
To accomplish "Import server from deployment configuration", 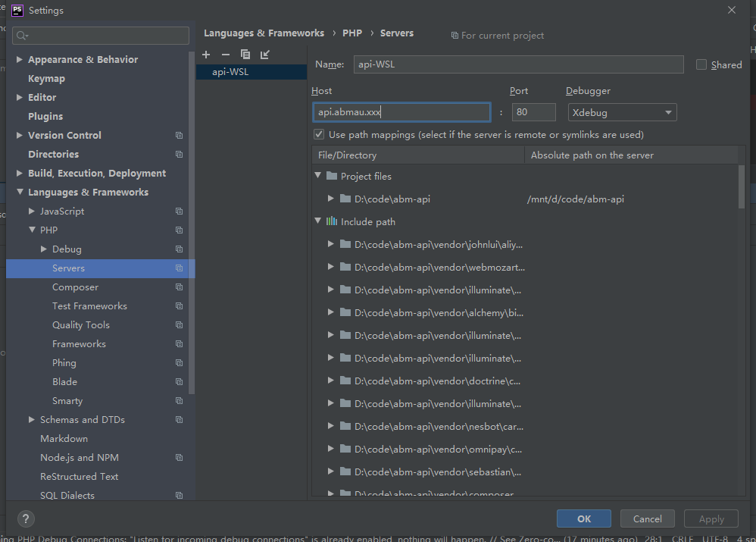I will [264, 55].
